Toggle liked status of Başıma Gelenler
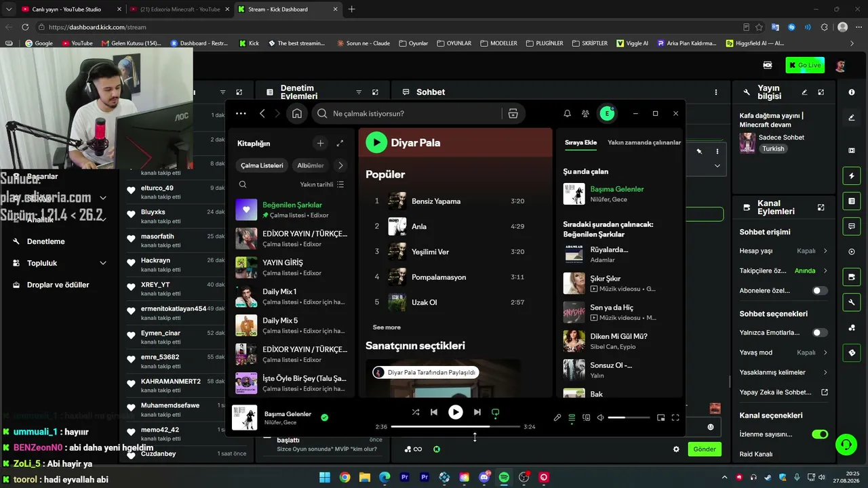868x488 pixels. (324, 418)
